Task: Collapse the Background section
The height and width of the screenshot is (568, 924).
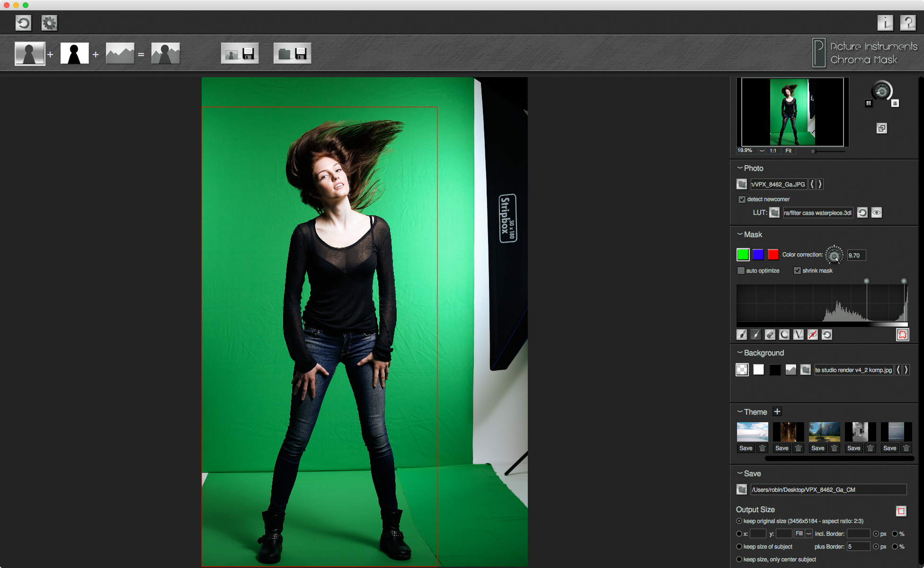Action: tap(740, 353)
